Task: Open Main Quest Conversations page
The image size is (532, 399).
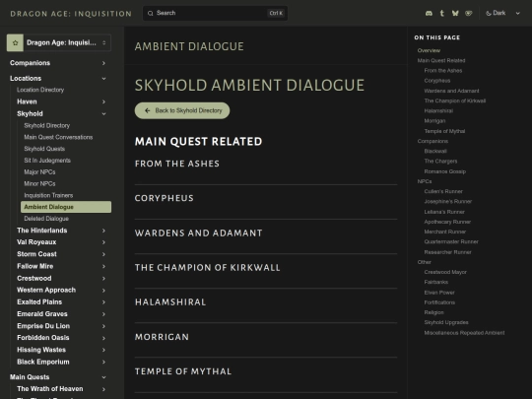Action: click(58, 137)
